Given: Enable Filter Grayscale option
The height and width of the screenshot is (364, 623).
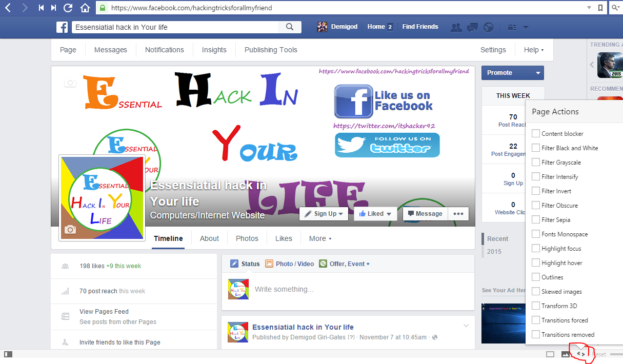Looking at the screenshot, I should [x=536, y=162].
